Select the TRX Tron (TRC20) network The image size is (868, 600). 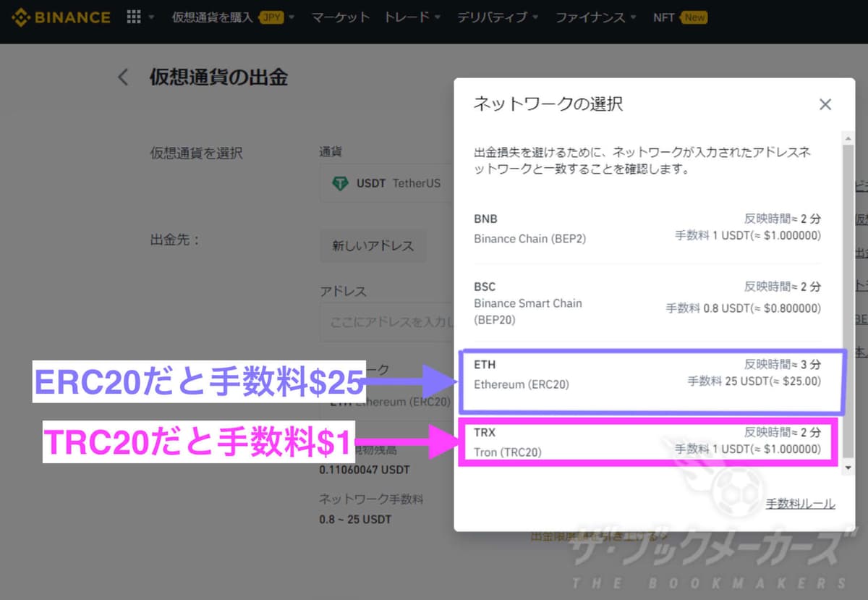pos(649,441)
